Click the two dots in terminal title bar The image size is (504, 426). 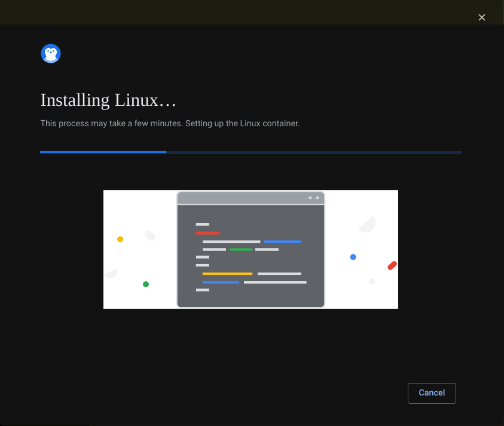313,198
